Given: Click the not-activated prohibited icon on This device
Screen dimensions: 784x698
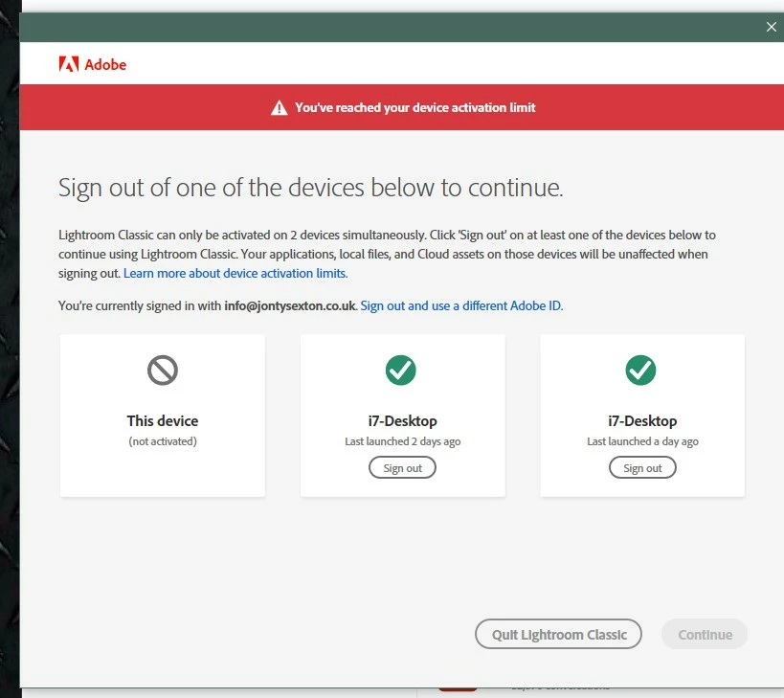Looking at the screenshot, I should point(163,370).
